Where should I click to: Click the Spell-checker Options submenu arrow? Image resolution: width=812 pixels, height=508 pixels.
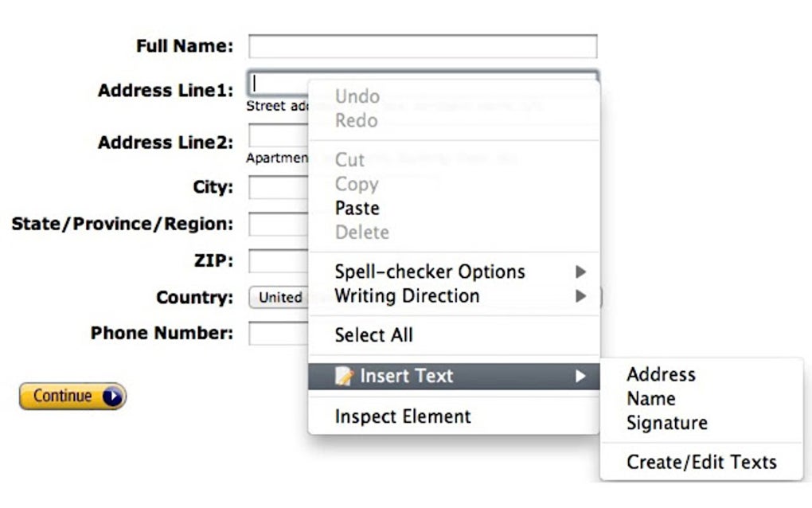[580, 272]
